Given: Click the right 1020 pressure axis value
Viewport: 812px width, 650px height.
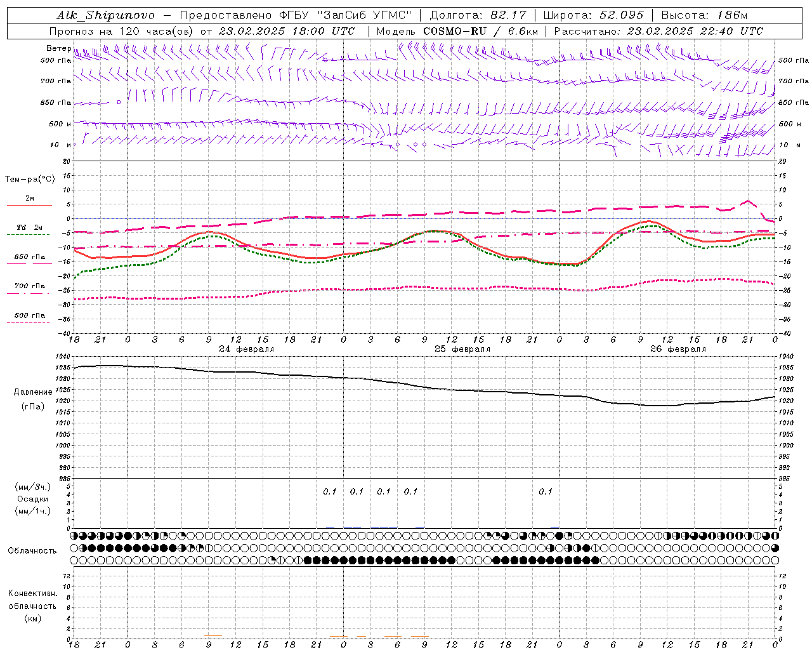Looking at the screenshot, I should (786, 401).
